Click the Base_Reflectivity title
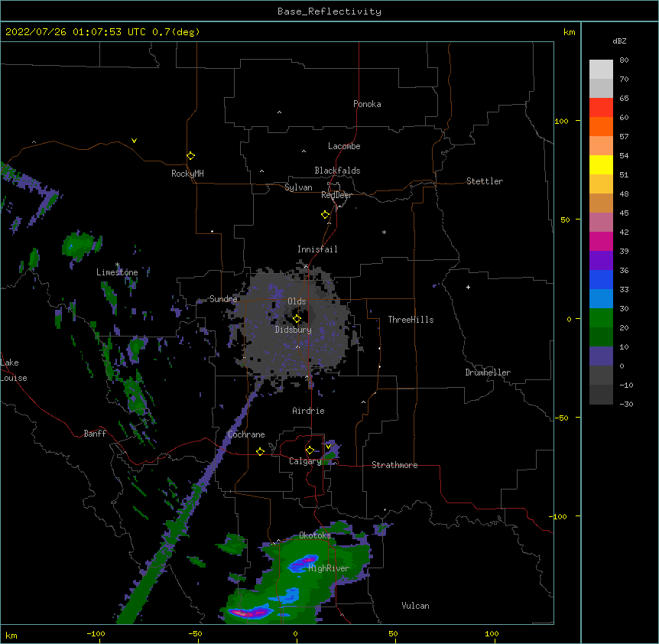659x644 pixels. pos(329,11)
